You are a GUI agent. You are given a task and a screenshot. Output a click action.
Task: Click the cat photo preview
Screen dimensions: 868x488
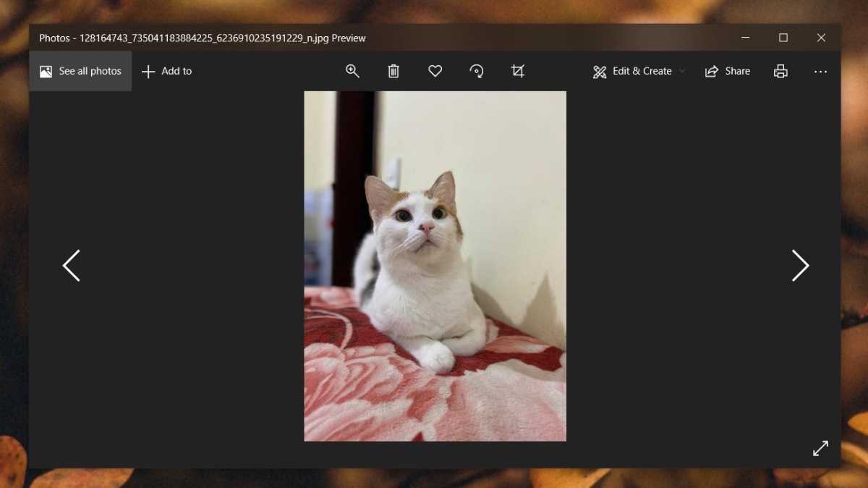click(435, 266)
